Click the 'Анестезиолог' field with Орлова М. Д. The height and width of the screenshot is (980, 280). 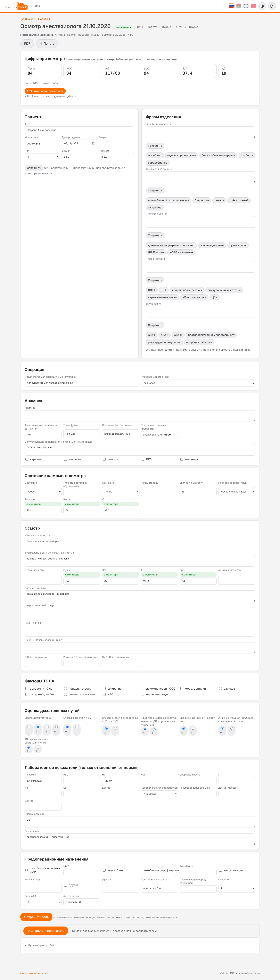coord(82,902)
